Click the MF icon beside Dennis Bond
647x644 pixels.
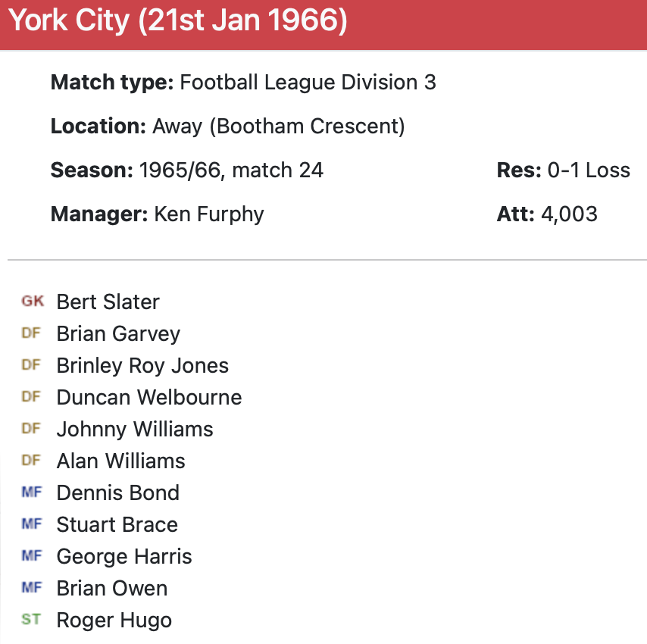(32, 492)
